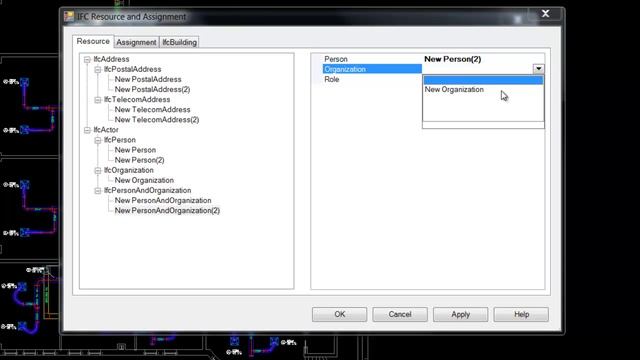The width and height of the screenshot is (640, 360).
Task: Collapse the IfcOrganization node
Action: [x=98, y=171]
